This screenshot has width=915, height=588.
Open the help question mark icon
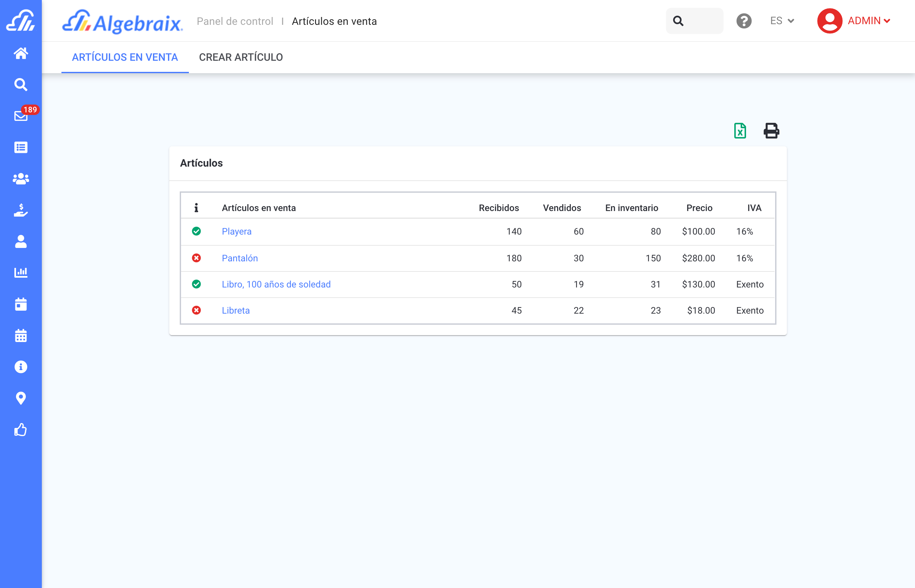click(743, 21)
